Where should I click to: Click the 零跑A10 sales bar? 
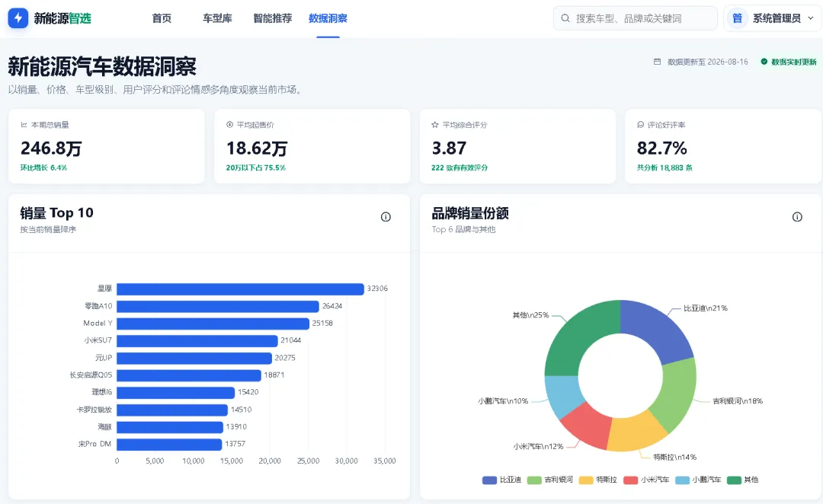[218, 306]
